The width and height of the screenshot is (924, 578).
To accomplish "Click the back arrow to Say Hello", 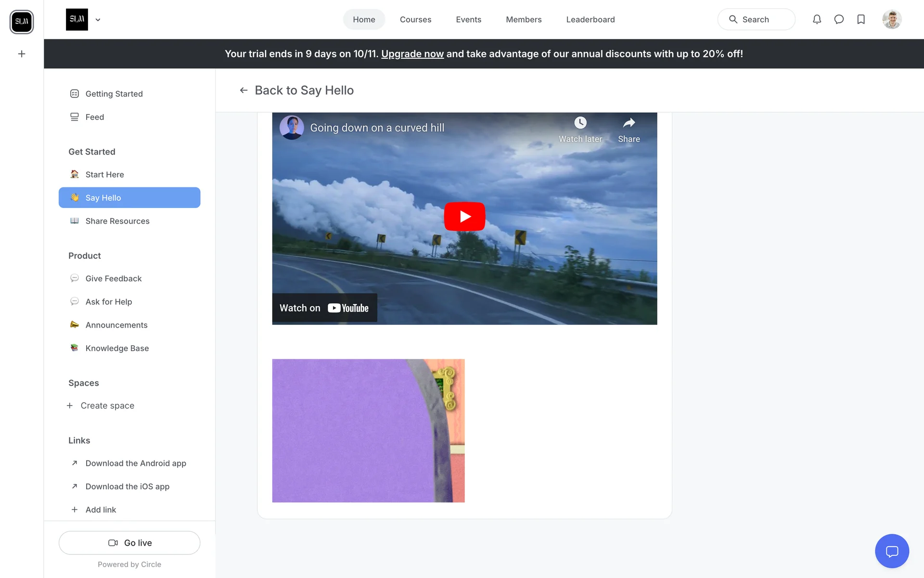I will (x=244, y=91).
